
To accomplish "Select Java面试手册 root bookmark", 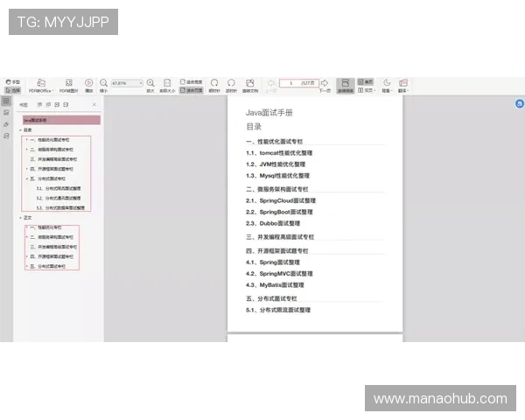I will (61, 120).
